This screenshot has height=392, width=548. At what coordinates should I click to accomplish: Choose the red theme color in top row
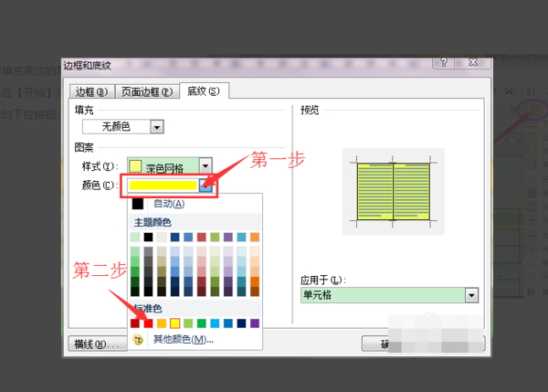tap(201, 237)
